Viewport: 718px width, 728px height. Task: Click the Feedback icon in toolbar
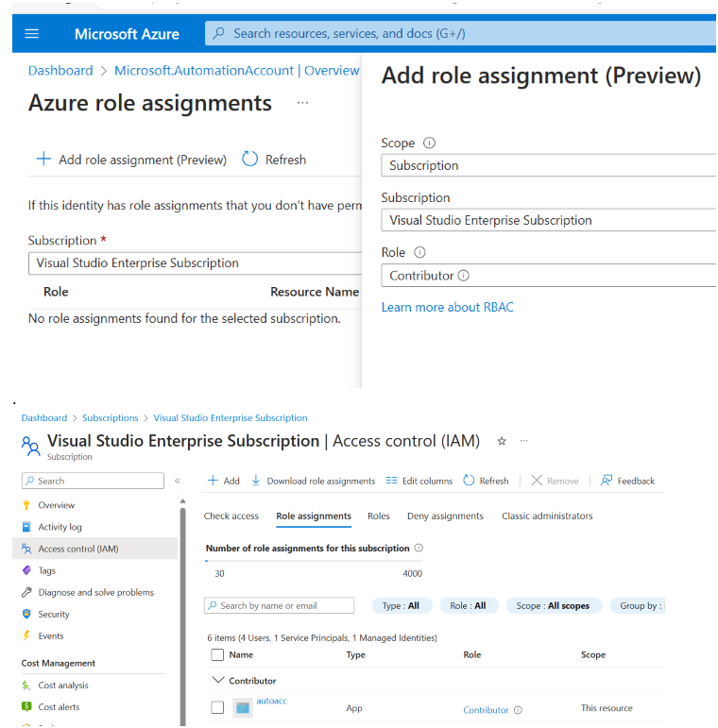point(607,481)
